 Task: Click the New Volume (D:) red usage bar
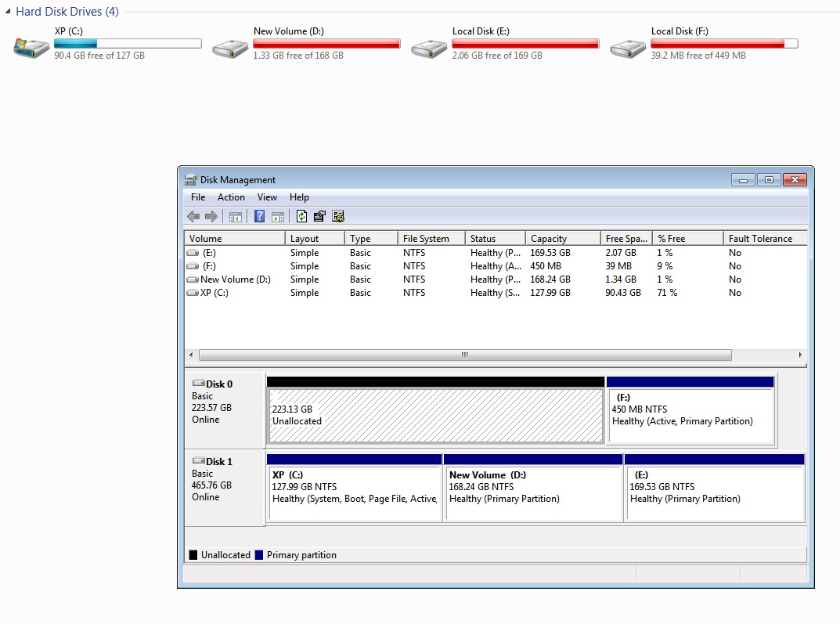pyautogui.click(x=326, y=43)
